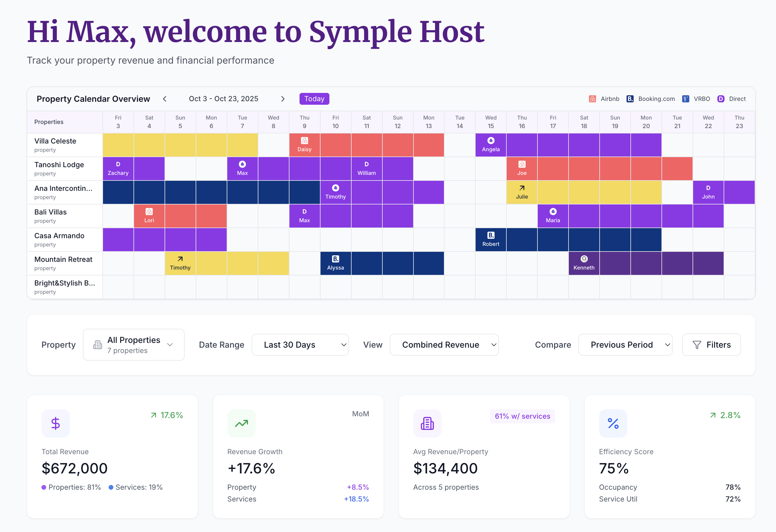
Task: Click the Today button
Action: click(x=314, y=99)
